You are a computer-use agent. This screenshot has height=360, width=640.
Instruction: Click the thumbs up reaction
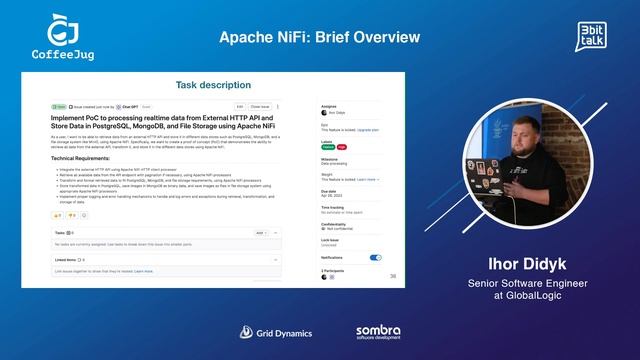(58, 215)
